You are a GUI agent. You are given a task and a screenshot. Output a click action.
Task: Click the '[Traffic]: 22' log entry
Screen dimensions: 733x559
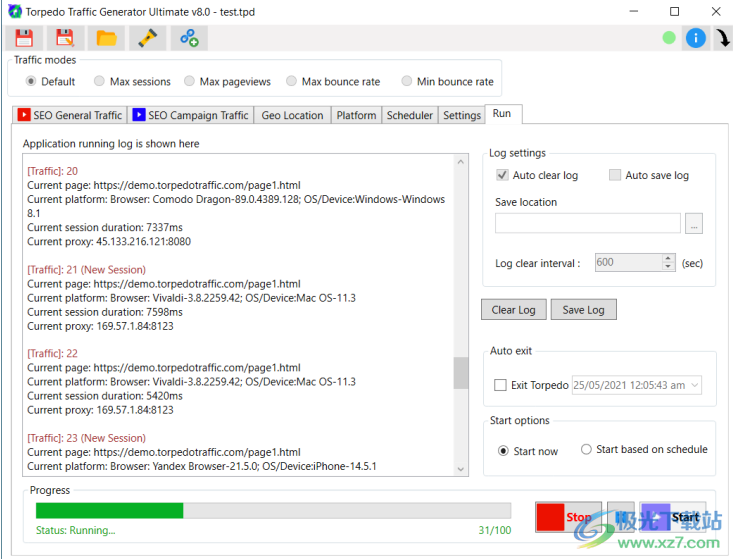(x=52, y=353)
